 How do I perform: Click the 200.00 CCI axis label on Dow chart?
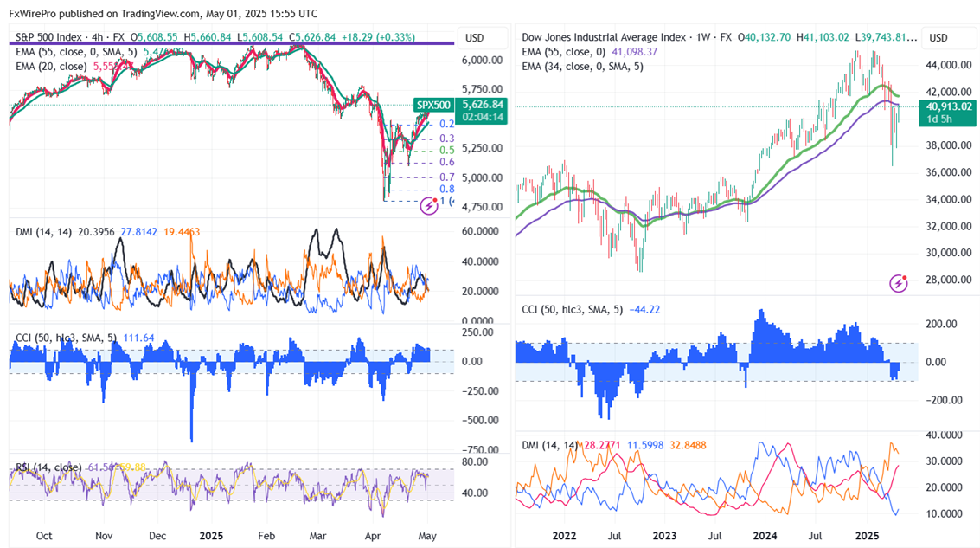[943, 324]
